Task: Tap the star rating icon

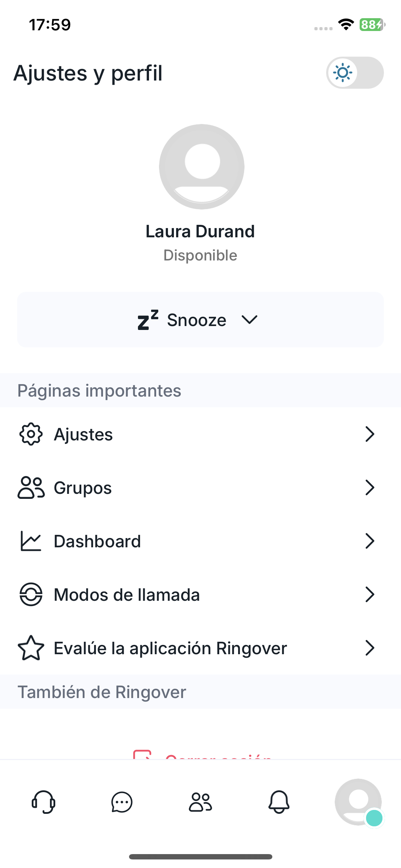Action: point(31,648)
